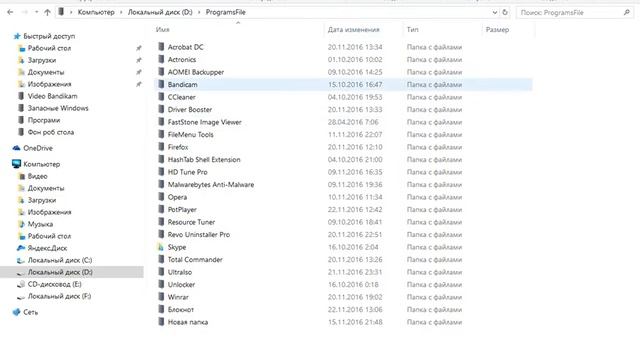This screenshot has width=640, height=360.
Task: Select ProgramsFile breadcrumb segment
Action: pyautogui.click(x=226, y=12)
